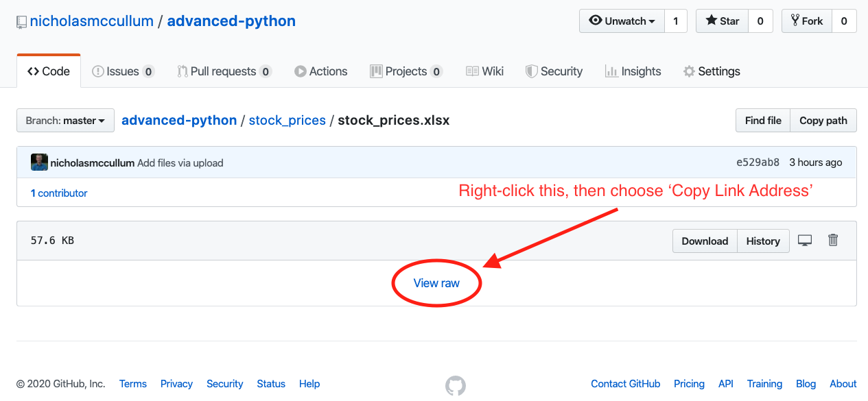Click GitHub Octocat logo in footer
This screenshot has width=868, height=401.
click(x=456, y=385)
